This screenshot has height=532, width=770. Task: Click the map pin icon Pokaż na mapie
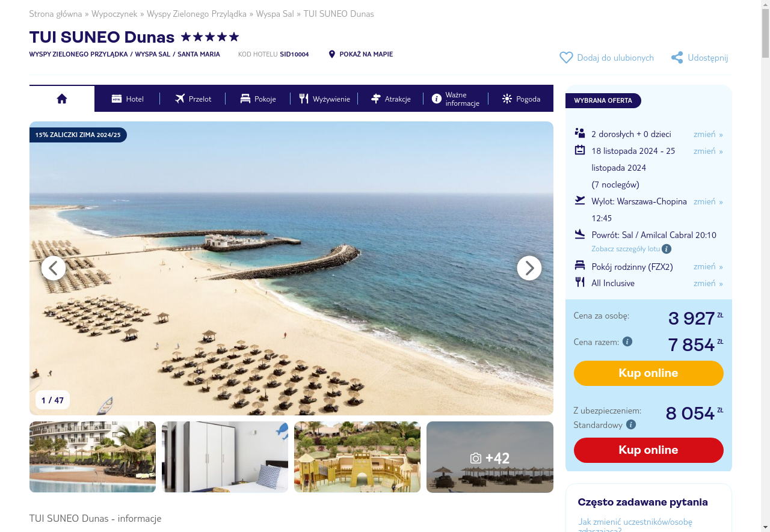[x=331, y=54]
